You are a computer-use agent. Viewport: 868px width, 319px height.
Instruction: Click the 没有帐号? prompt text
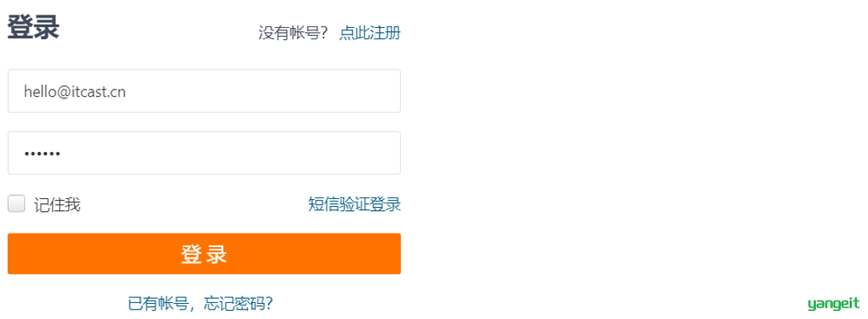(294, 33)
